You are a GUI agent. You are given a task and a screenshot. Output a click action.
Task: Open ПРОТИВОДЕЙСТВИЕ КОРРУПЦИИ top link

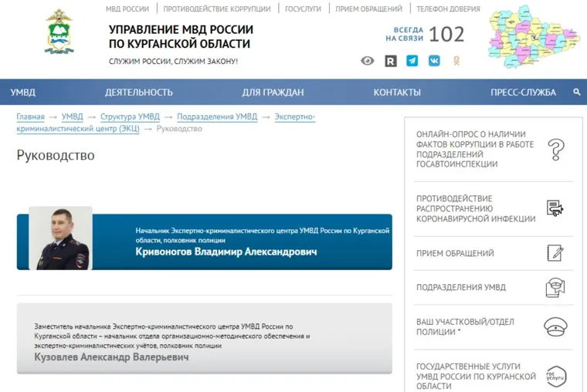click(217, 9)
